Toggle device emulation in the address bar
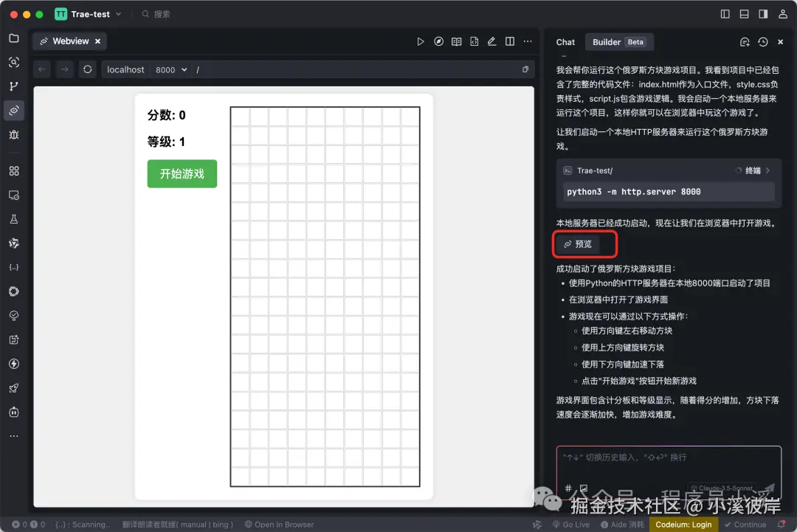 [525, 69]
